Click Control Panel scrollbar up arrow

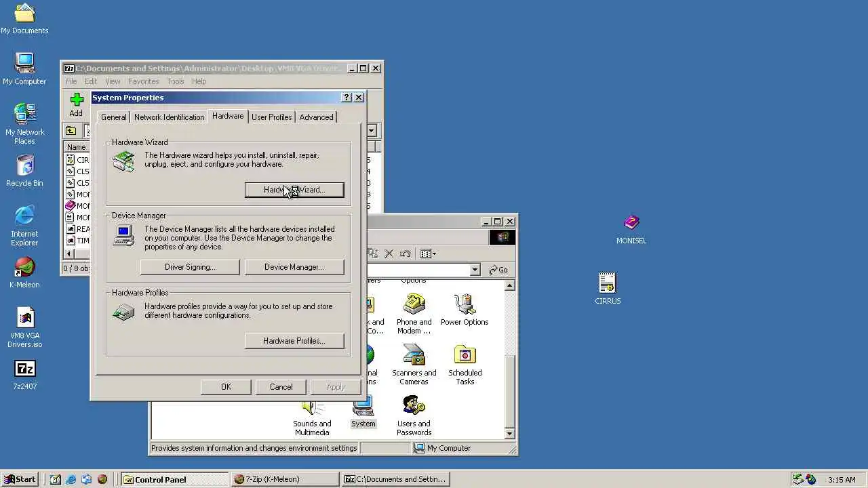coord(510,285)
